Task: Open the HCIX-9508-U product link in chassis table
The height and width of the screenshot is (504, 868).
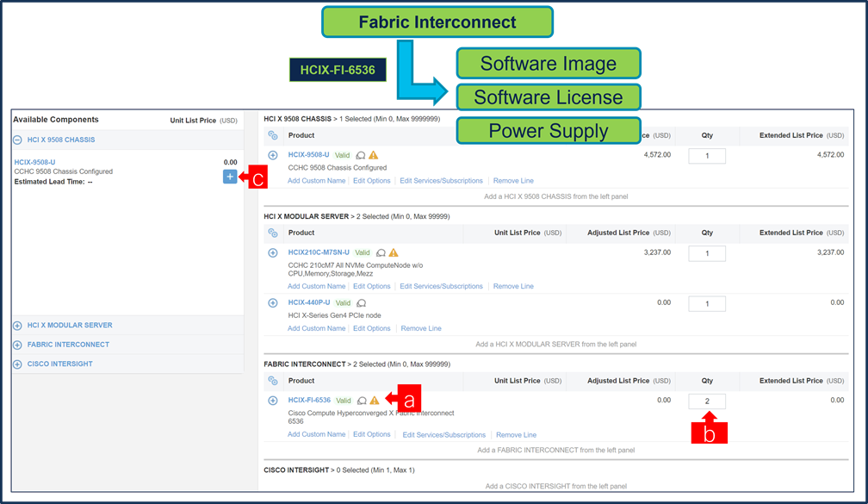Action: (308, 155)
